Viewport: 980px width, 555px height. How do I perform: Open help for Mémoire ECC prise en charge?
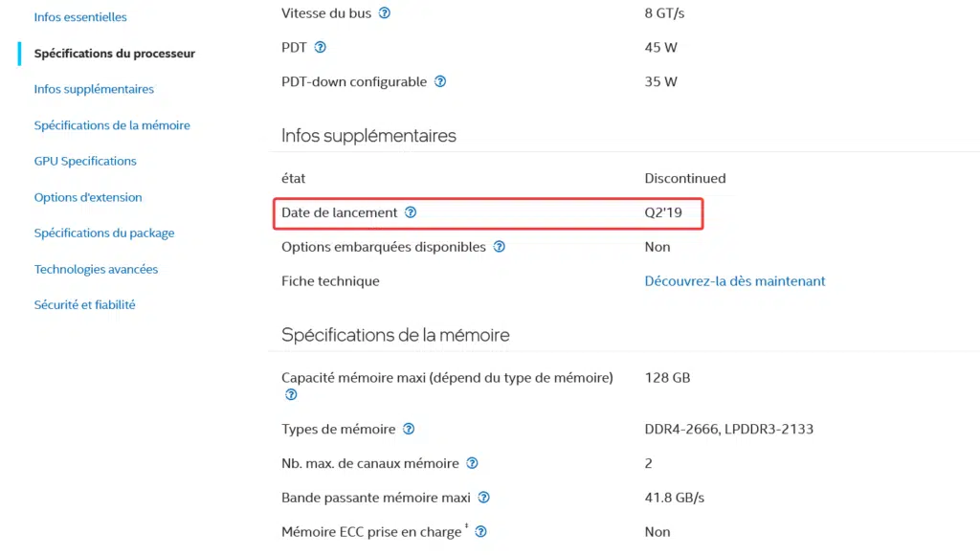pos(480,532)
